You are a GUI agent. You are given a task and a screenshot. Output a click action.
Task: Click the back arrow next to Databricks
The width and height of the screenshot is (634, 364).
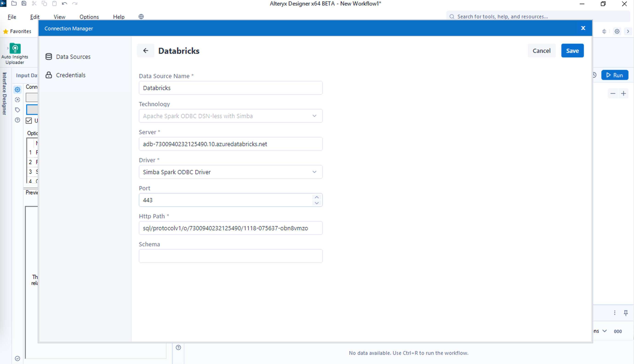[146, 51]
